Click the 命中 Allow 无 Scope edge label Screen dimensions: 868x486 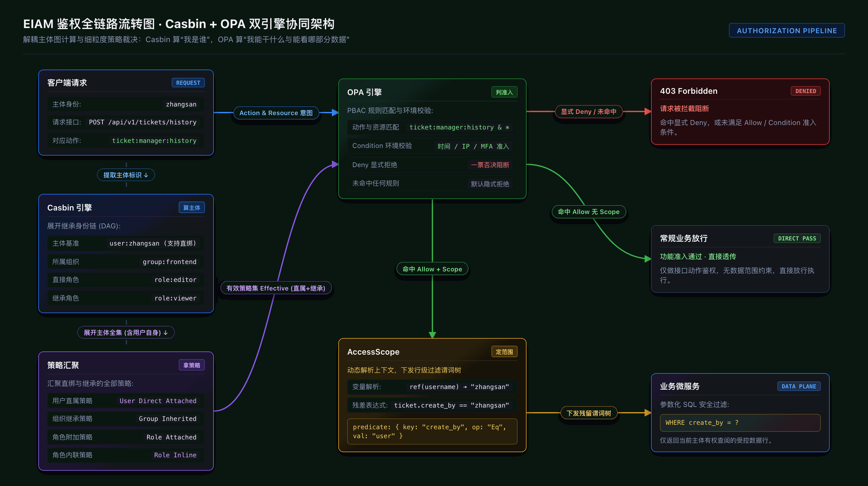[x=588, y=212]
